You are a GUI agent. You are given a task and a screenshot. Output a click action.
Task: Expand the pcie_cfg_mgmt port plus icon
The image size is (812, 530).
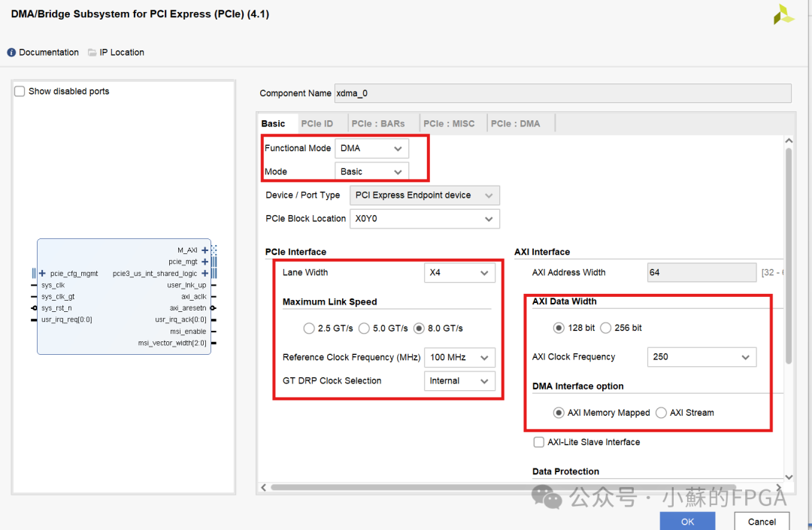42,274
